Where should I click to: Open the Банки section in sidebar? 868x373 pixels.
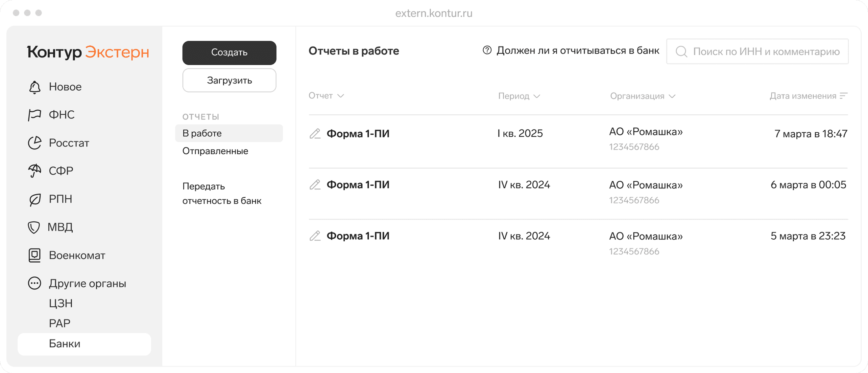(65, 344)
